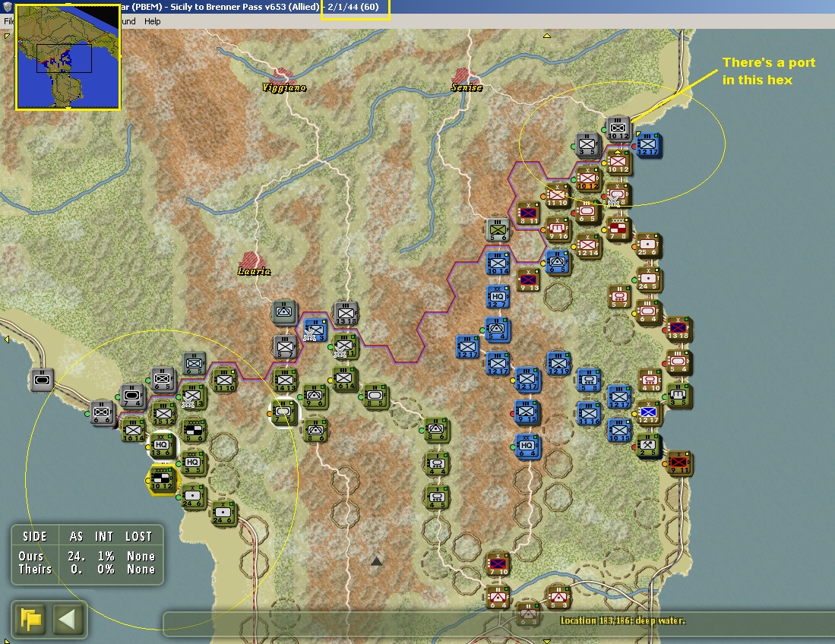
Task: Select the green 11-10 infantry regiment
Action: coord(224,380)
